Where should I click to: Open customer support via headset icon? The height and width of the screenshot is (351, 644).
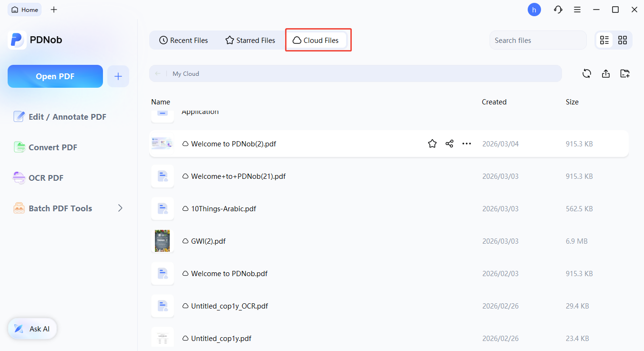(558, 10)
